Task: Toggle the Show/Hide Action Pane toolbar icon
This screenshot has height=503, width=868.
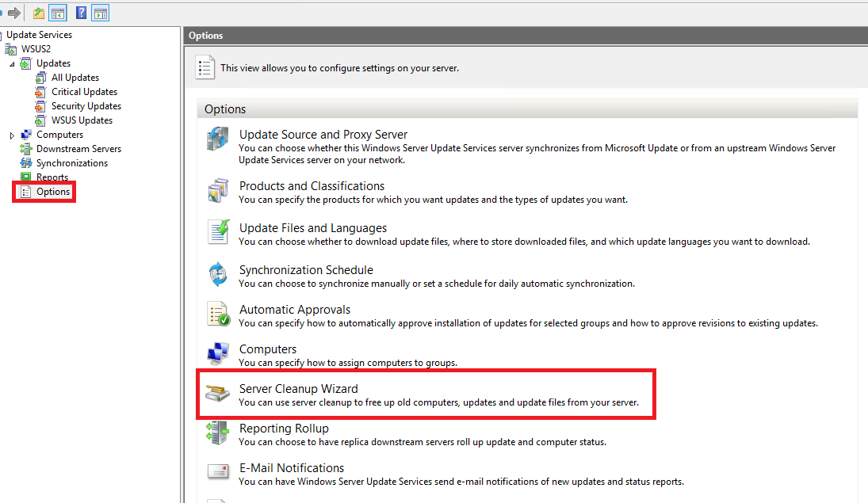Action: pos(100,13)
